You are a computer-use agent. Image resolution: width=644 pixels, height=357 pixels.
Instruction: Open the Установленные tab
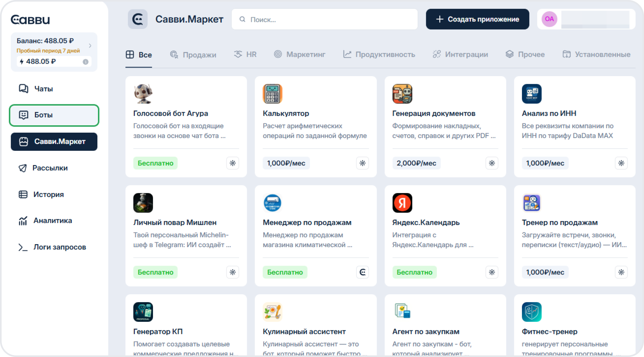coord(596,54)
